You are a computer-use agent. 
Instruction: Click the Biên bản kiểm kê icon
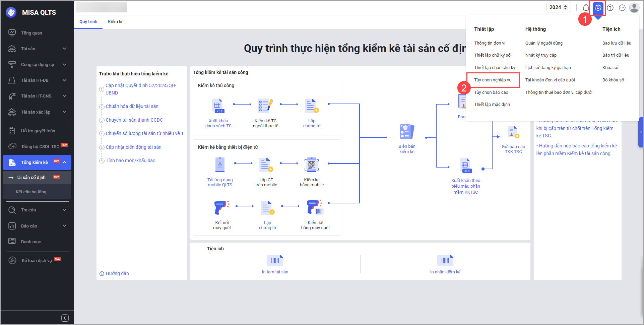(x=407, y=132)
